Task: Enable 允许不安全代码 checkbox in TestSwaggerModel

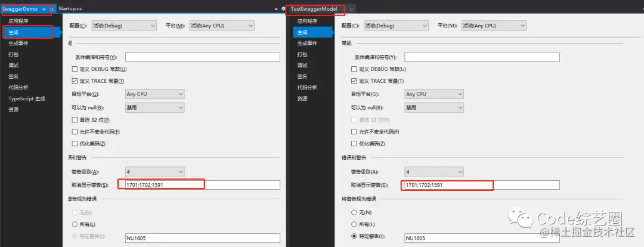Action: click(x=354, y=131)
